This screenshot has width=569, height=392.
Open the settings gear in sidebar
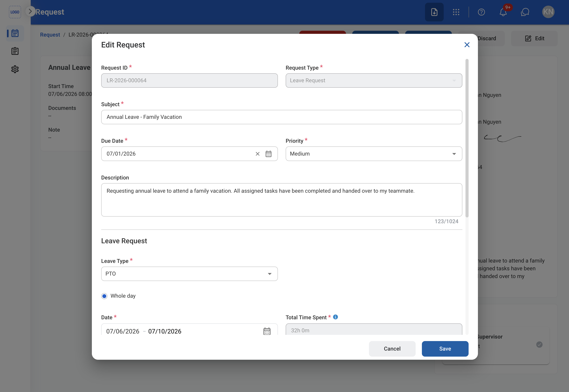tap(15, 69)
